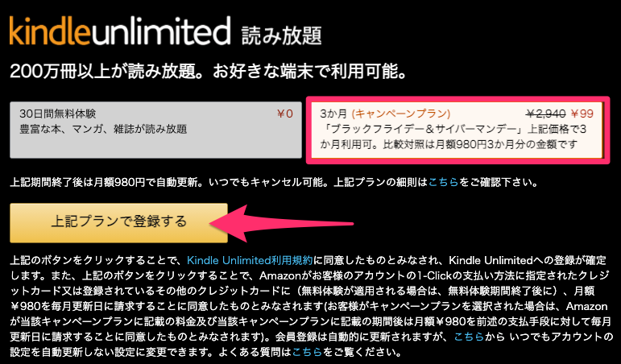The image size is (621, 364).
Task: Click the 上記期間終了後は月額980円で自動更新 notice
Action: click(x=274, y=183)
